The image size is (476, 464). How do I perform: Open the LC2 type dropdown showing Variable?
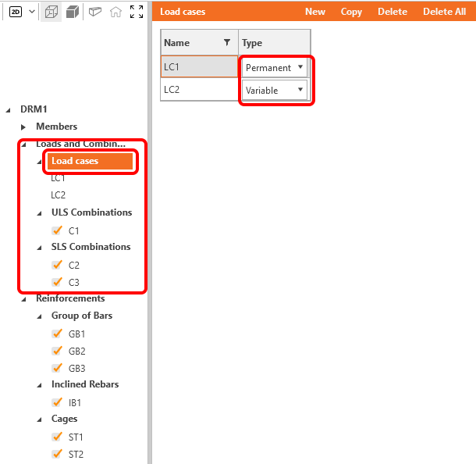(x=300, y=91)
